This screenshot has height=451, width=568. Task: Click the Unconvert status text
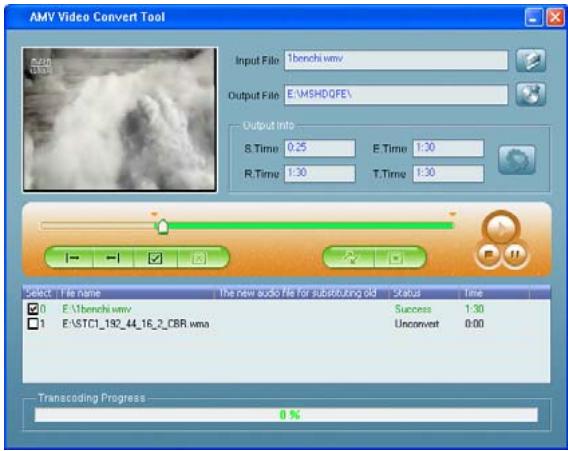[417, 323]
